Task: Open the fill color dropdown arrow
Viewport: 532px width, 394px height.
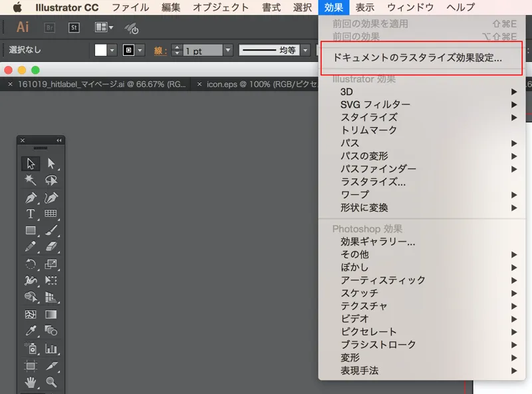Action: point(112,51)
